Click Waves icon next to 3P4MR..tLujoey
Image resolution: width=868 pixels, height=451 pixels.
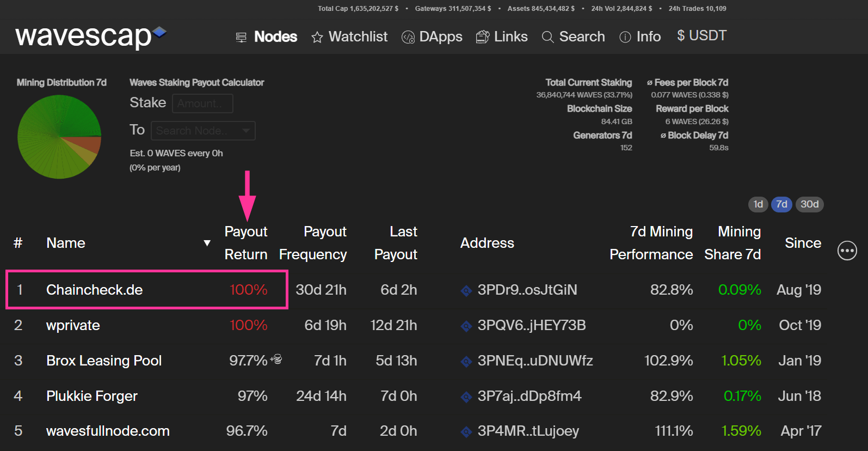[466, 432]
